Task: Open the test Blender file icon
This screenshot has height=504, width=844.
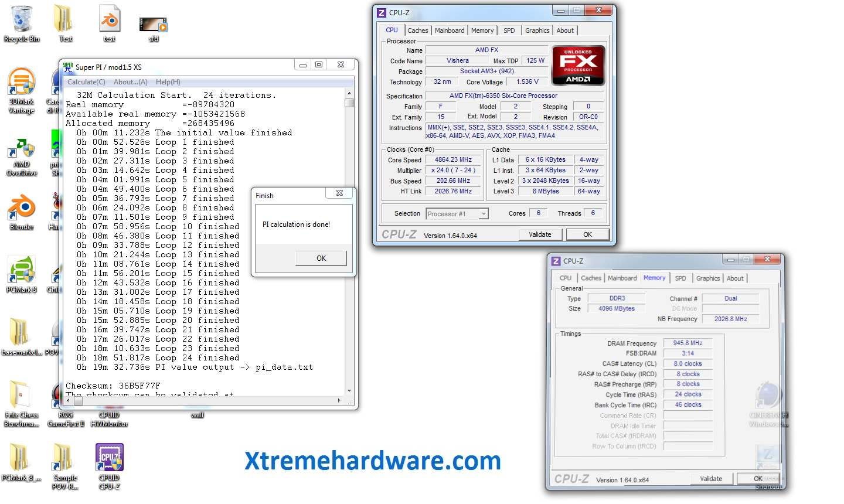Action: point(109,23)
